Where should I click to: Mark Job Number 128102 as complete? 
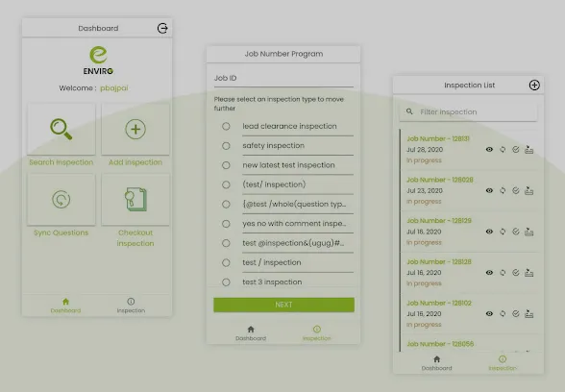pyautogui.click(x=516, y=314)
